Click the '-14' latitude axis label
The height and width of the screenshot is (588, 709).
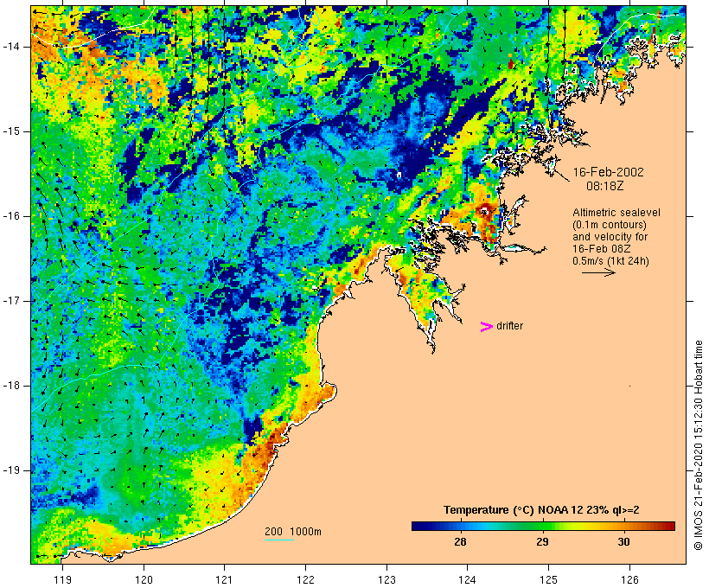10,47
